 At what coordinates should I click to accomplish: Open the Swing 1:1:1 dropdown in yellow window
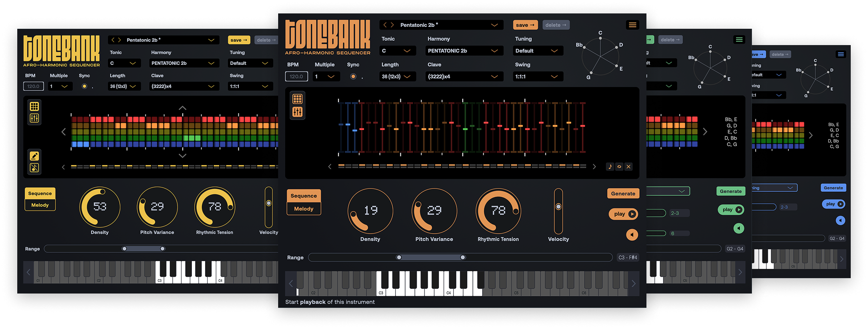(x=250, y=86)
